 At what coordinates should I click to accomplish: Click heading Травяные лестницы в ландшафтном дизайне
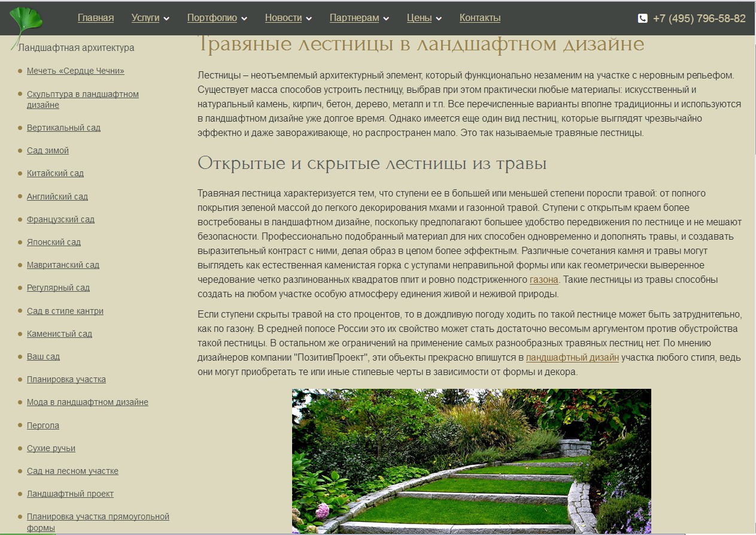click(421, 44)
